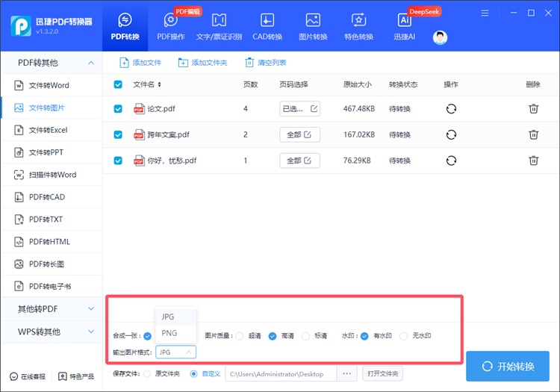Sort by 文件名 arrow
Viewport: 560px width, 392px height.
coord(159,84)
